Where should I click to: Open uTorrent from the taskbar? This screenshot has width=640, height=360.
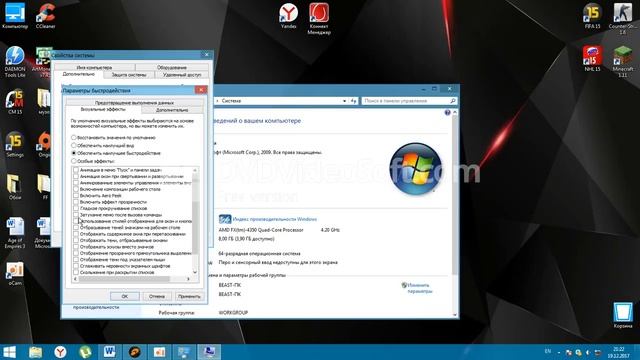85,352
